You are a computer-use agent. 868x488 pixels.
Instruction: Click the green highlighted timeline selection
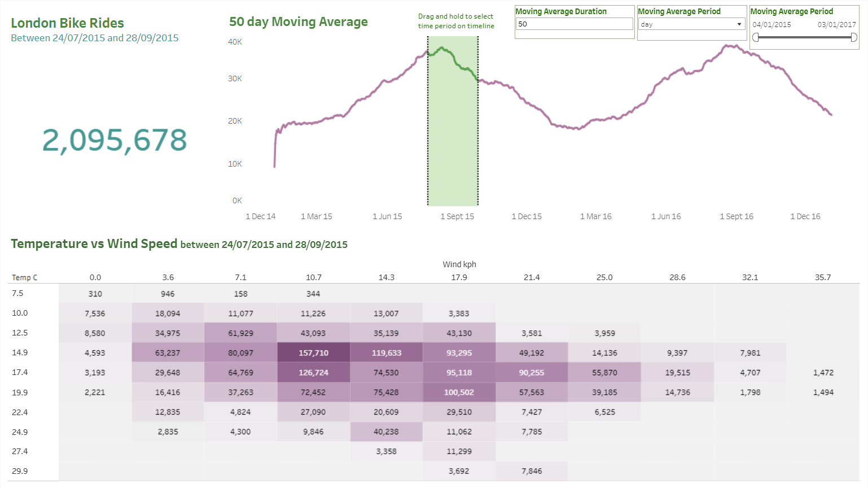pyautogui.click(x=453, y=121)
